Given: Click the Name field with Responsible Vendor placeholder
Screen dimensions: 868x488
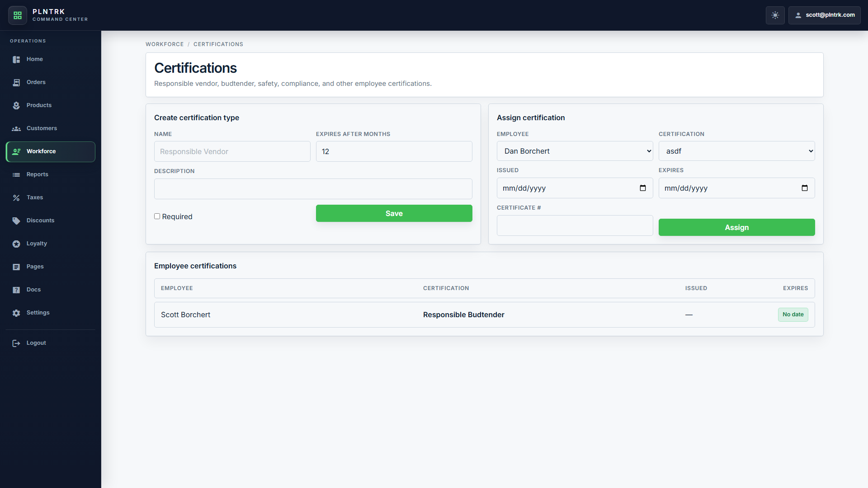Looking at the screenshot, I should 232,151.
